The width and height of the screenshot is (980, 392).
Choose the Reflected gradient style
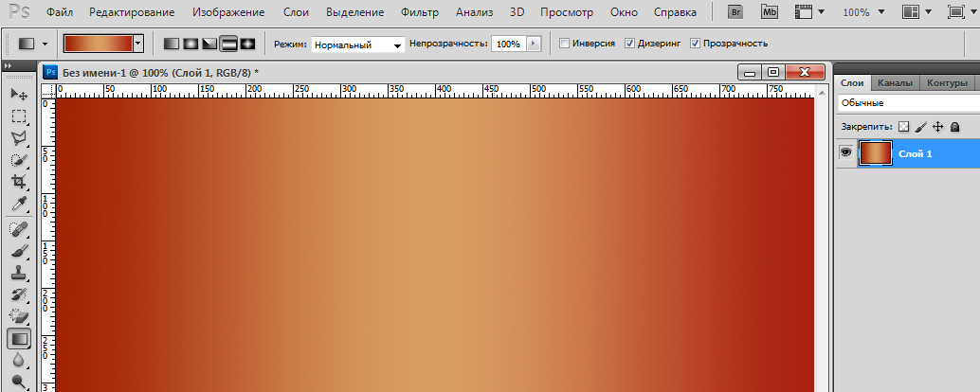tap(228, 44)
